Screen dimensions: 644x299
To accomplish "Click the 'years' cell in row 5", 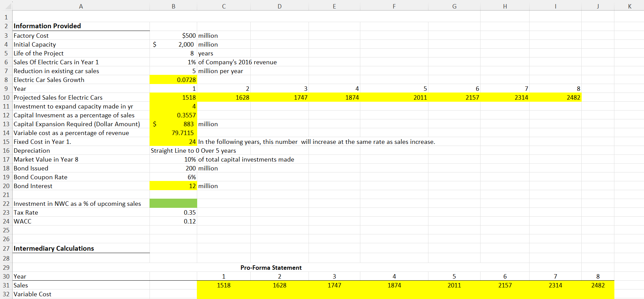I will click(x=224, y=53).
